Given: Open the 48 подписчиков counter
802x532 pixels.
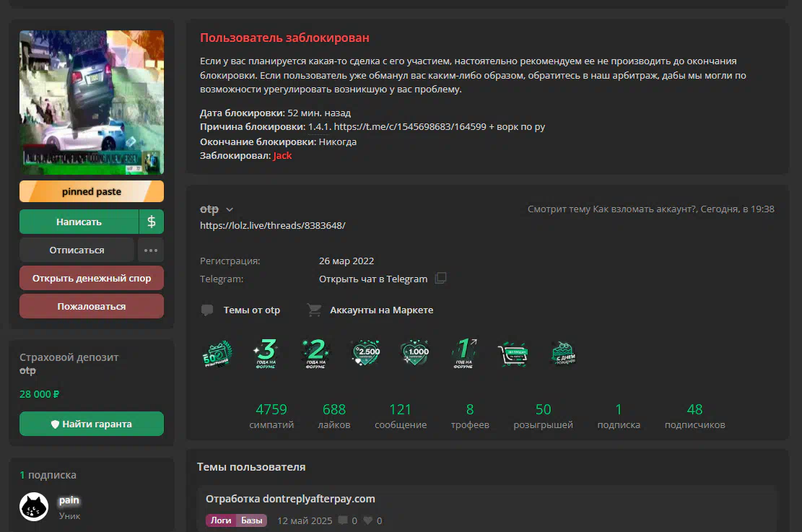Looking at the screenshot, I should pyautogui.click(x=694, y=417).
